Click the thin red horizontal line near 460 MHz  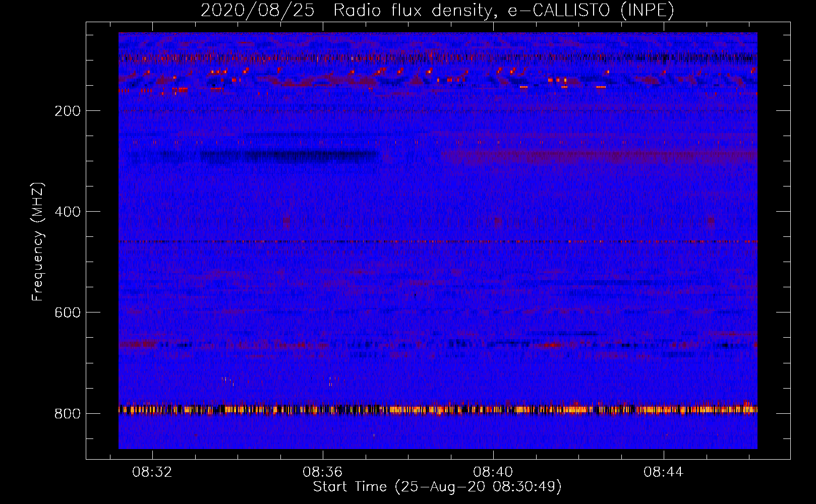coord(438,241)
